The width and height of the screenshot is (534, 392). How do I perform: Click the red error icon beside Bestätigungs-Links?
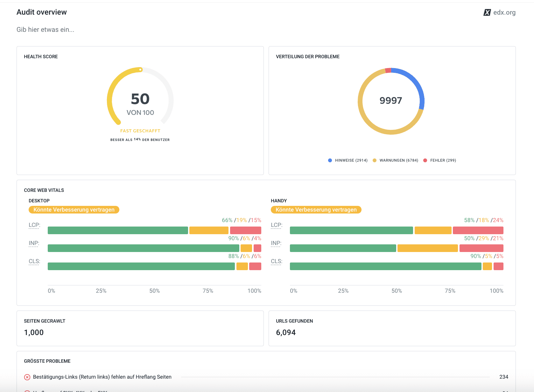27,377
